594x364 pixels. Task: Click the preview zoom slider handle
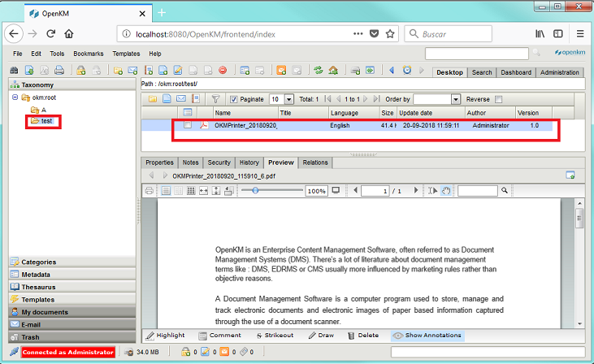click(255, 190)
